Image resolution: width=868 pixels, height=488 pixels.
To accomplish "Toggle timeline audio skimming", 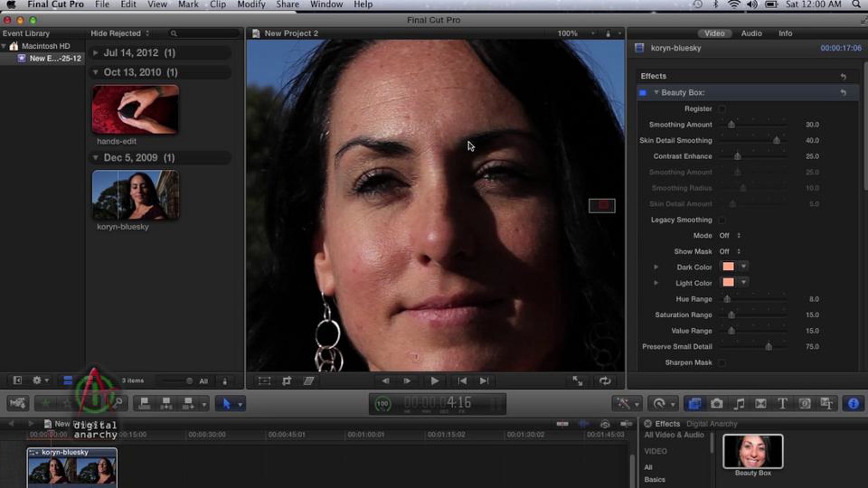I will tap(583, 424).
